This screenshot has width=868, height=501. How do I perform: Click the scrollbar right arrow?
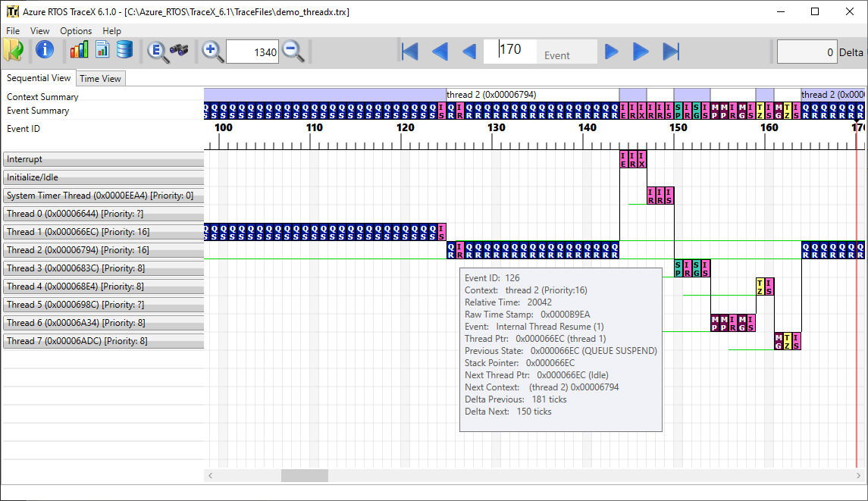pyautogui.click(x=858, y=475)
